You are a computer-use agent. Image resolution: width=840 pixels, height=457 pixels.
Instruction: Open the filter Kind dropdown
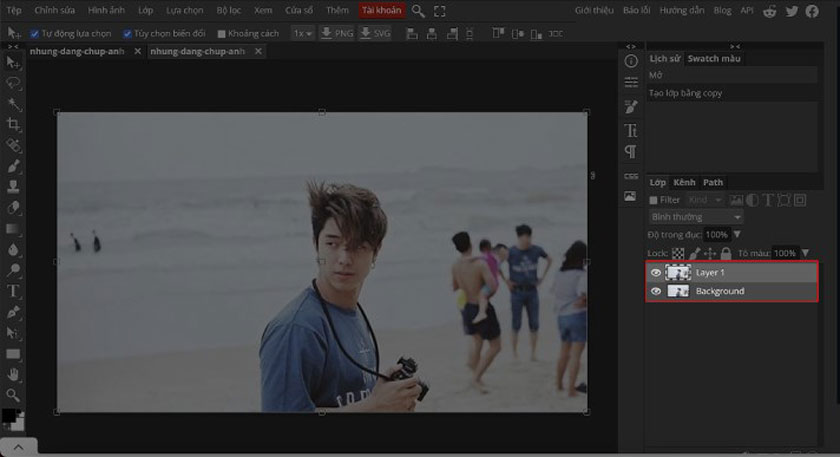pyautogui.click(x=704, y=200)
